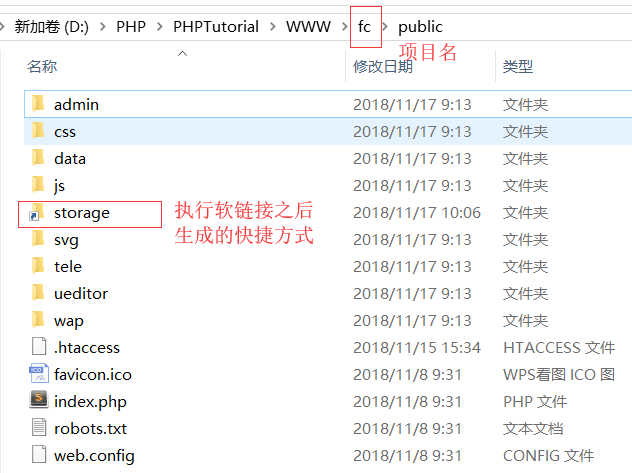The height and width of the screenshot is (473, 632).
Task: Toggle sort arrow above the name column
Action: coord(183,54)
